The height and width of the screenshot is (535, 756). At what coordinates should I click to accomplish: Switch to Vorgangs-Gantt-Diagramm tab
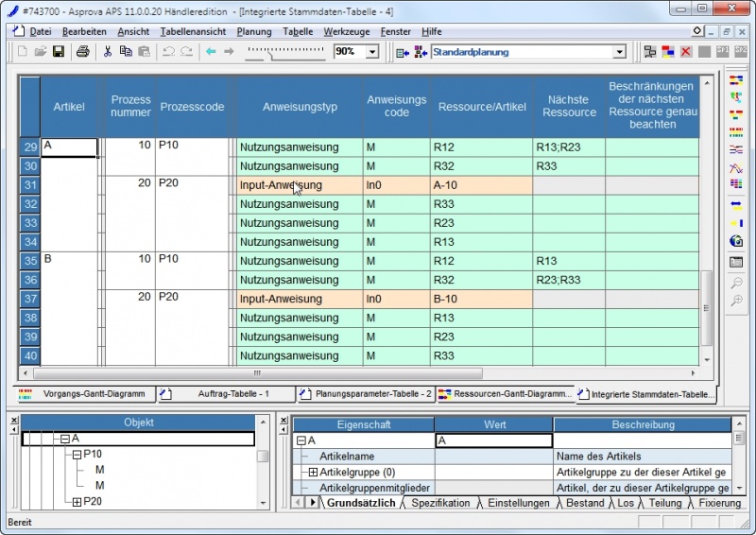(x=93, y=394)
